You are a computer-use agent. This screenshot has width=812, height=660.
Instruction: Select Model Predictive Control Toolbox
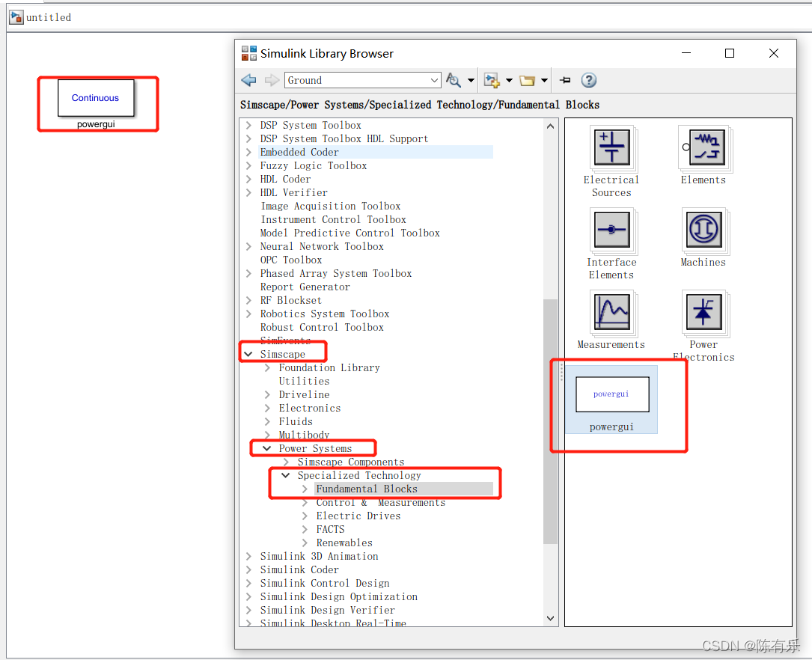pyautogui.click(x=350, y=233)
